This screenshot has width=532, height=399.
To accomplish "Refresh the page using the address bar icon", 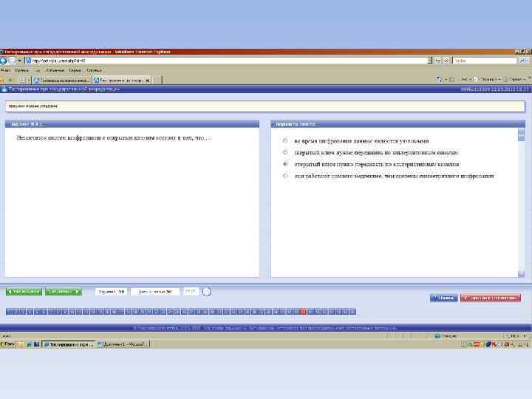I will click(438, 61).
